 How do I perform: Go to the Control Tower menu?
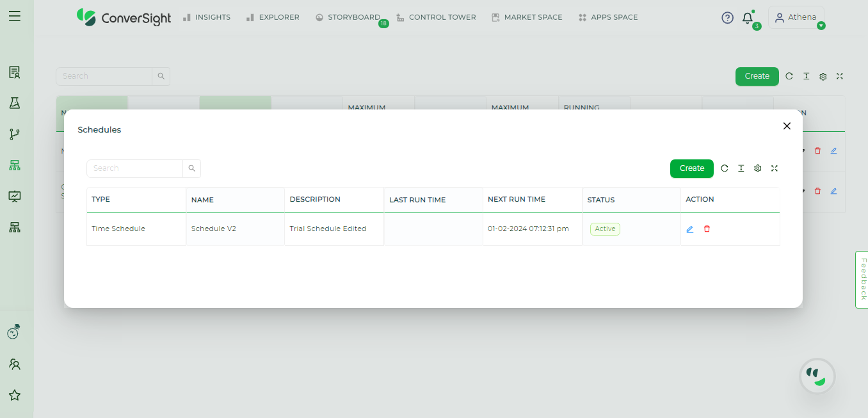[436, 17]
